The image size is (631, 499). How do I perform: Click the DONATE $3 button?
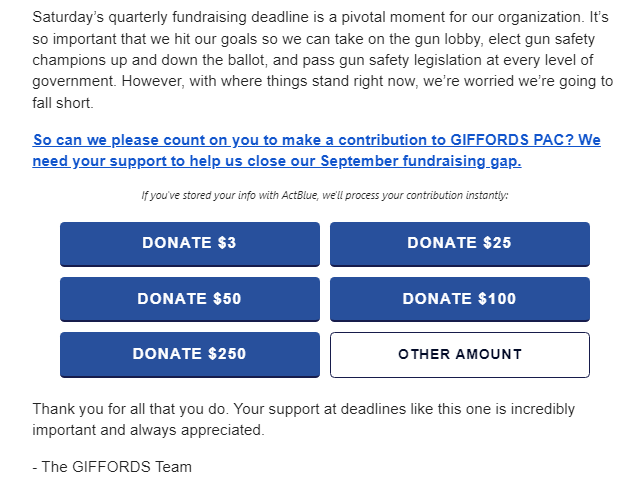click(189, 243)
